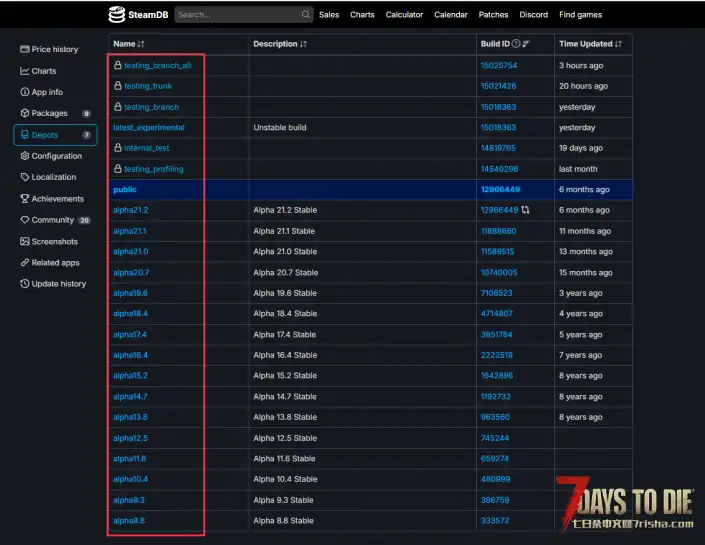Open the alpha21.1 branch link

(x=129, y=231)
